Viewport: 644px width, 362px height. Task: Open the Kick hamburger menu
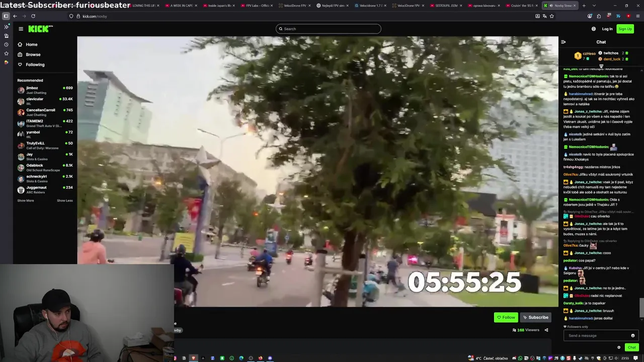click(x=21, y=29)
